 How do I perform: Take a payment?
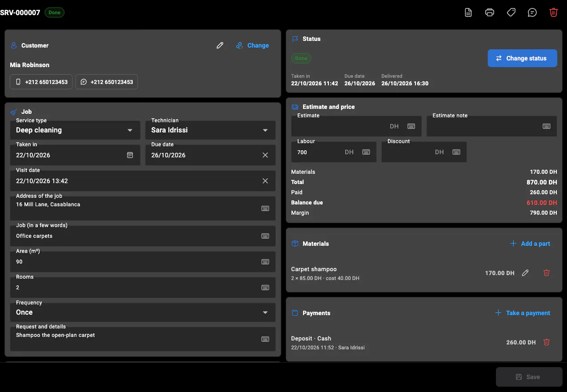[x=523, y=313]
